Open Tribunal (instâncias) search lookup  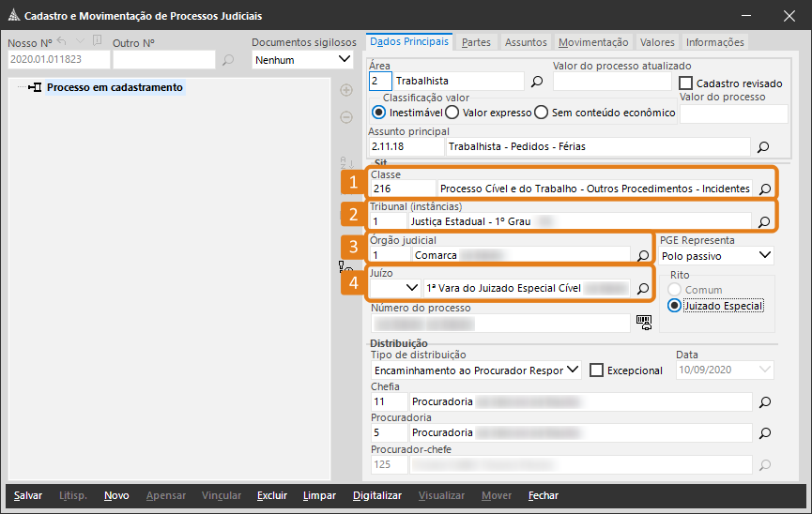(763, 221)
